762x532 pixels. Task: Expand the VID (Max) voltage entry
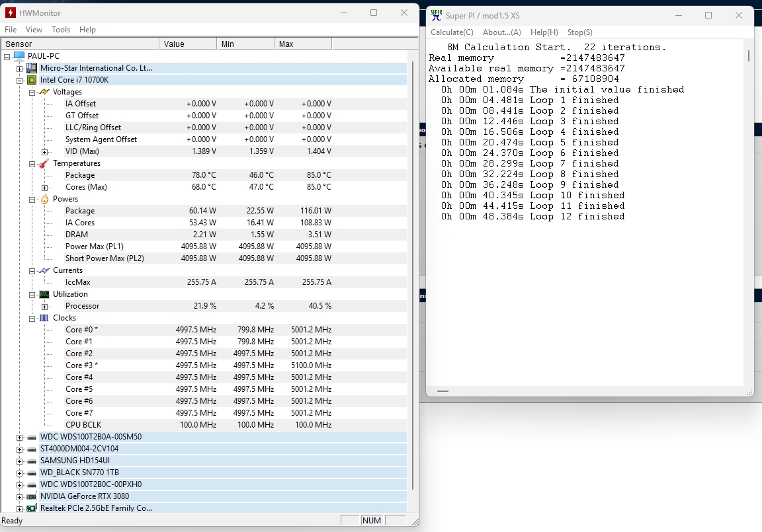(45, 151)
